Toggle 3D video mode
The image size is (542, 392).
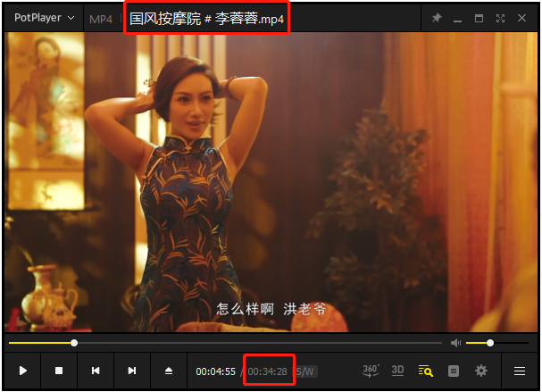398,370
